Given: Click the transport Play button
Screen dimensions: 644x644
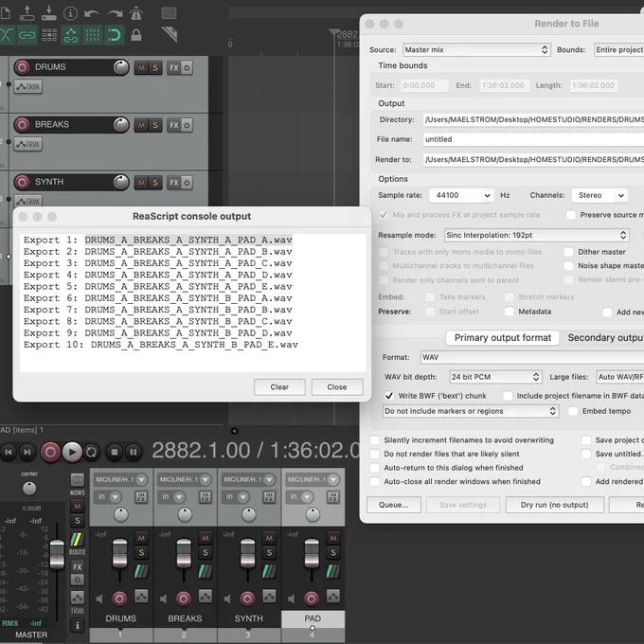Looking at the screenshot, I should tap(72, 452).
